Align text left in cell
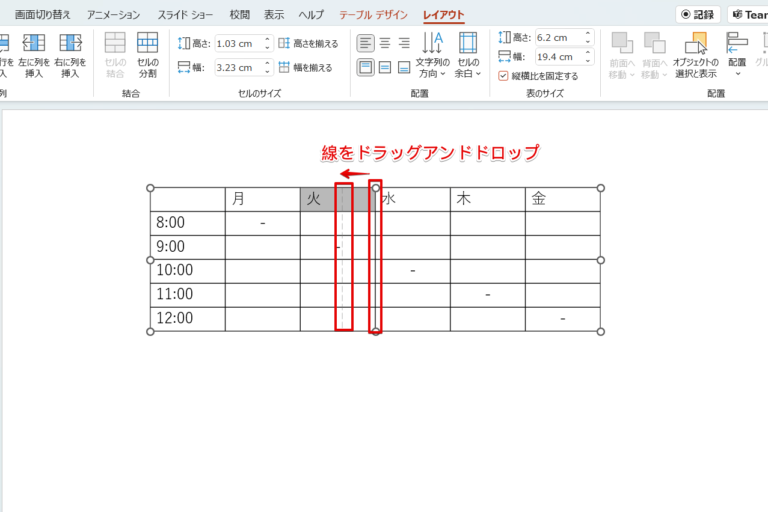This screenshot has width=768, height=512. pos(365,43)
